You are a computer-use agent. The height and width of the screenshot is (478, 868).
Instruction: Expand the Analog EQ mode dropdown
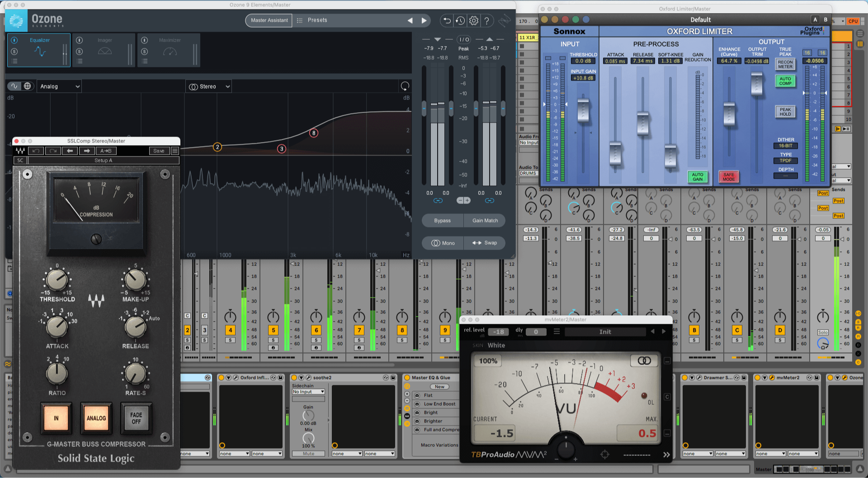pos(59,86)
